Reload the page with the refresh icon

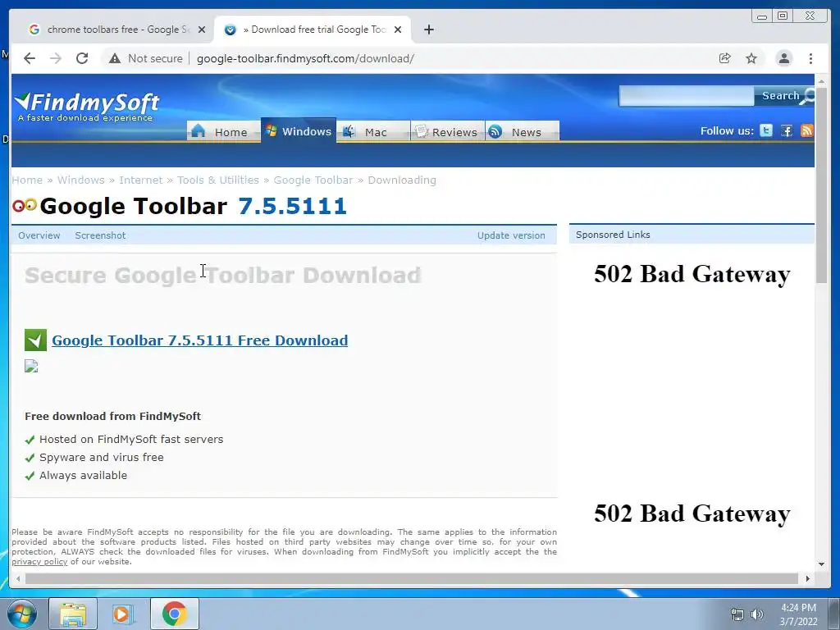[x=82, y=58]
